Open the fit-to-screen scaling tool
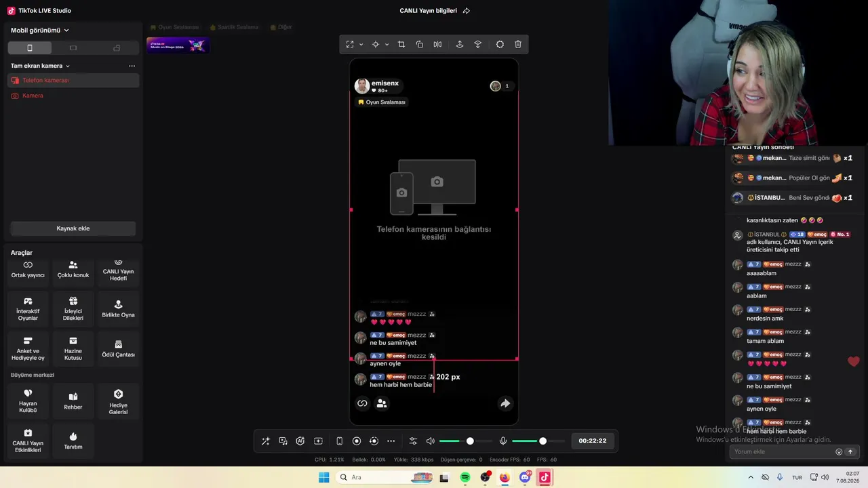 (x=350, y=45)
